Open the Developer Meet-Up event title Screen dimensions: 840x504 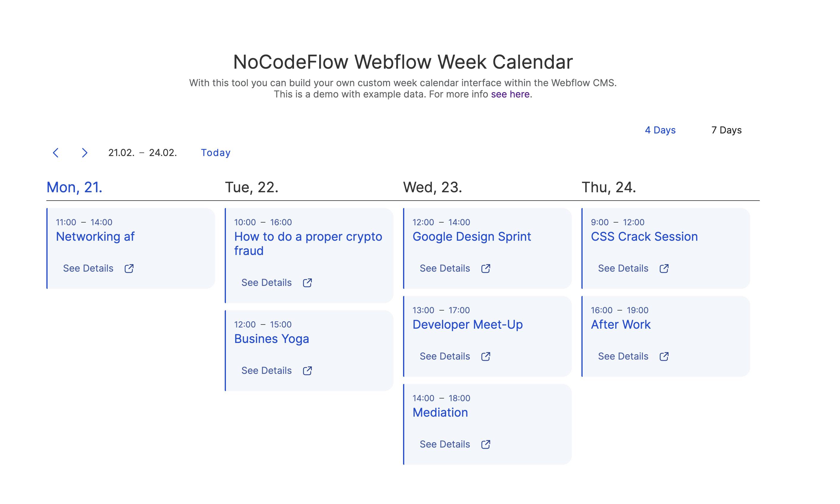click(467, 325)
